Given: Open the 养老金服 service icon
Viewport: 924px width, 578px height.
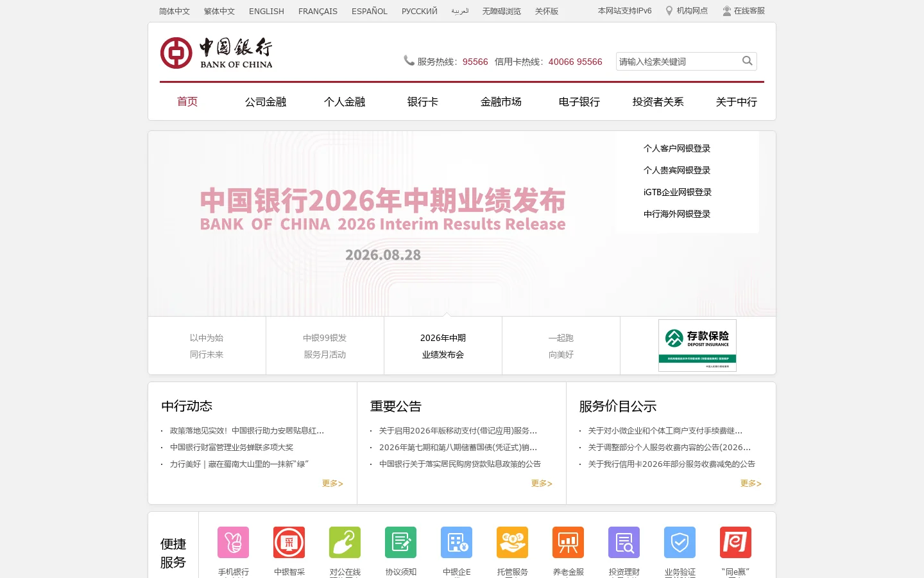Looking at the screenshot, I should [x=568, y=543].
